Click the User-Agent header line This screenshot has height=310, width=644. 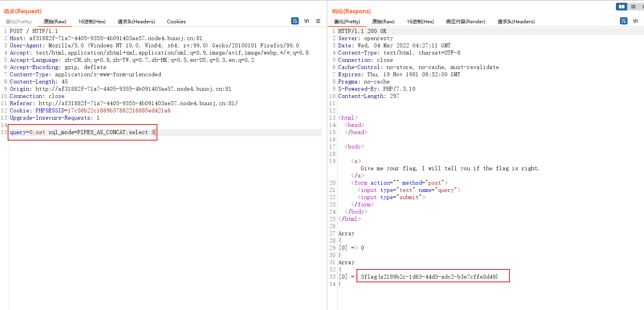pos(154,45)
